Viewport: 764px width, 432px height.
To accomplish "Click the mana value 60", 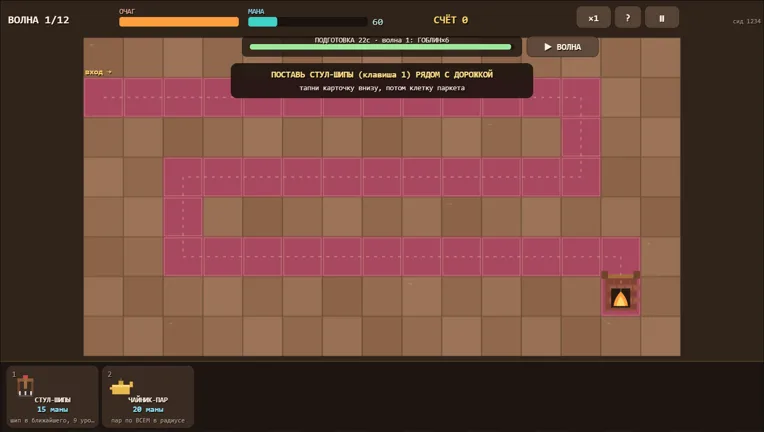I will (x=378, y=22).
